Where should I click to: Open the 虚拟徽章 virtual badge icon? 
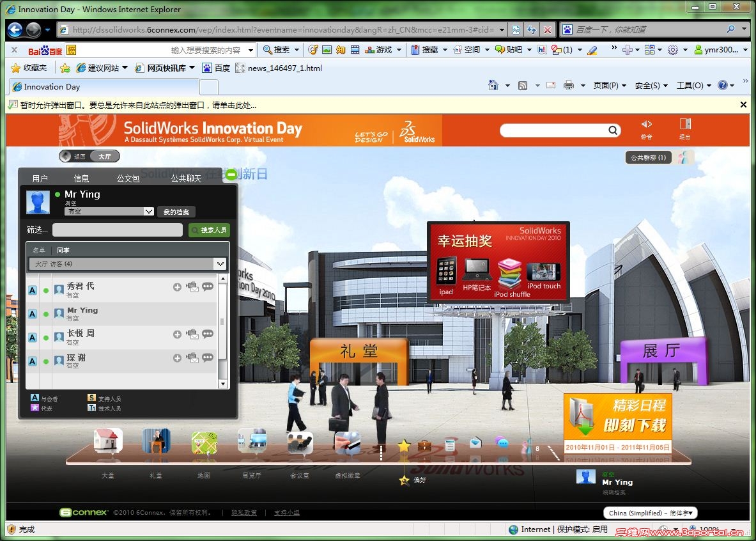pos(348,443)
